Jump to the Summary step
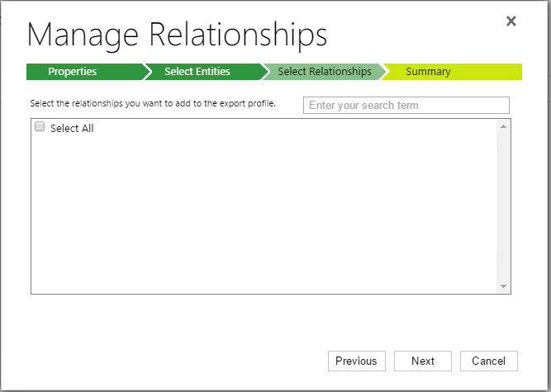The image size is (551, 392). pos(452,72)
